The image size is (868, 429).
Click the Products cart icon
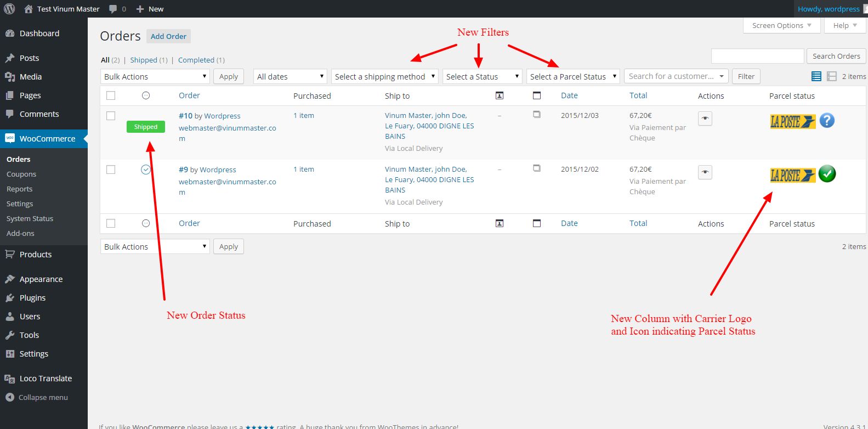pyautogui.click(x=10, y=255)
